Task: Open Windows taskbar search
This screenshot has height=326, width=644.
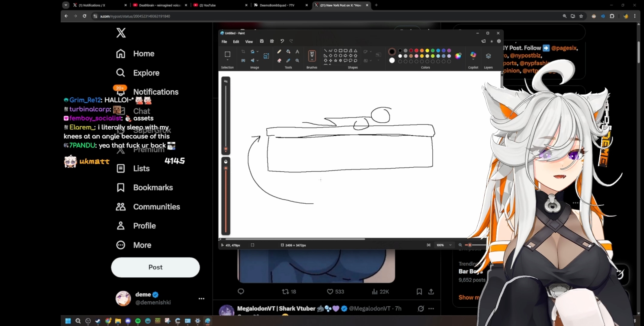Action: tap(78, 321)
